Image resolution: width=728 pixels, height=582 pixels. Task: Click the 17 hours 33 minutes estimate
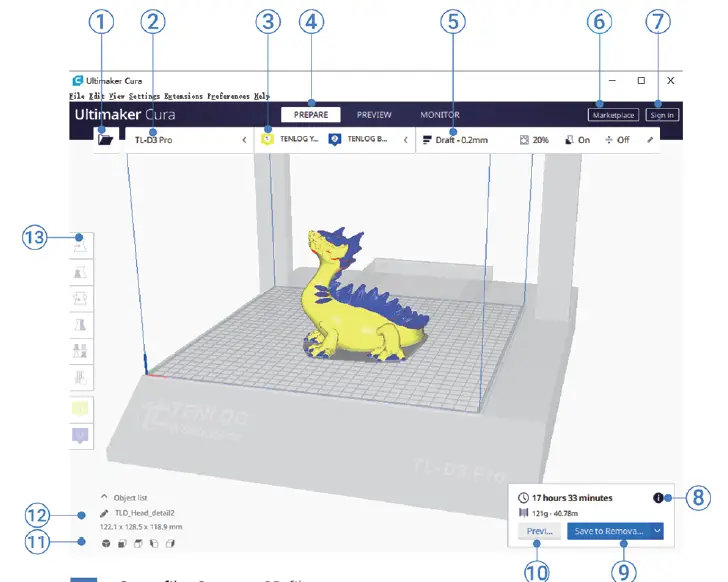point(572,498)
